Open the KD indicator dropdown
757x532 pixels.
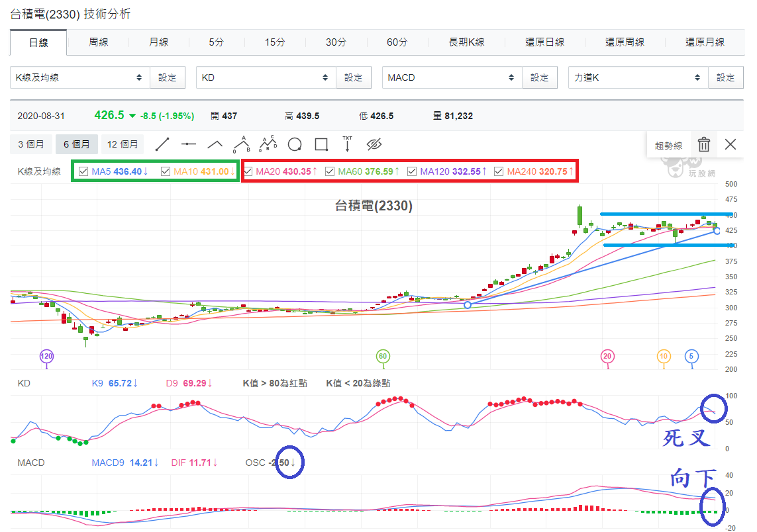click(x=266, y=77)
